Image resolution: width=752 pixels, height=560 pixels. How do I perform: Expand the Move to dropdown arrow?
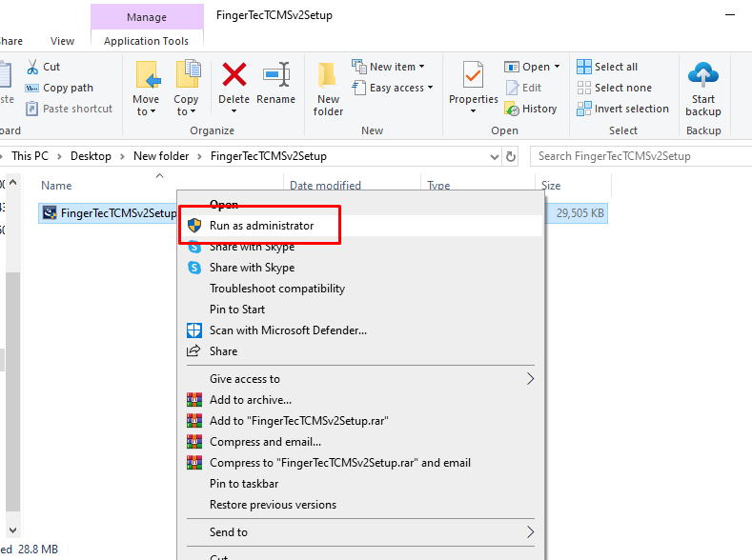[153, 111]
